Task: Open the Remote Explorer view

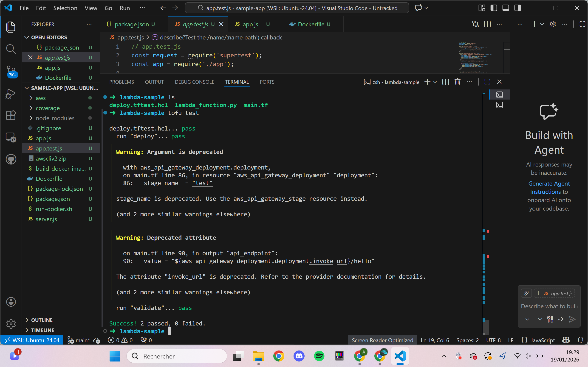Action: point(11,137)
